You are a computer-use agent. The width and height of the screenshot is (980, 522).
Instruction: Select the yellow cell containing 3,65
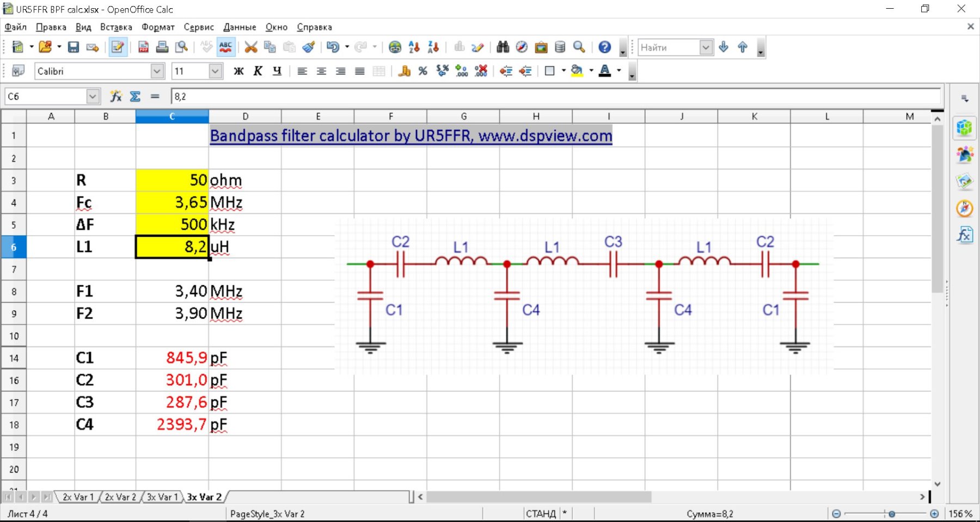[172, 202]
